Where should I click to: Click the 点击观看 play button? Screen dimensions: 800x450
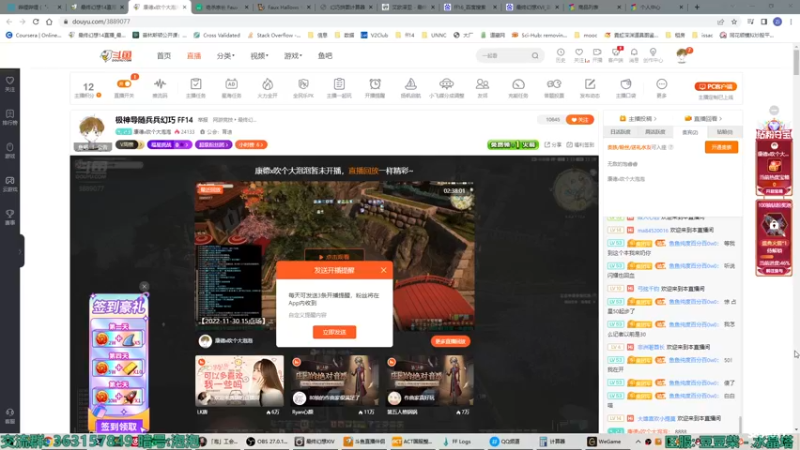pos(334,257)
